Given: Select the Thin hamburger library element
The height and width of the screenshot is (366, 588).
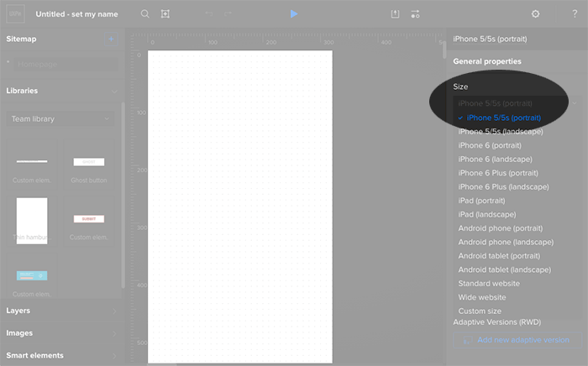Looking at the screenshot, I should coord(32,221).
